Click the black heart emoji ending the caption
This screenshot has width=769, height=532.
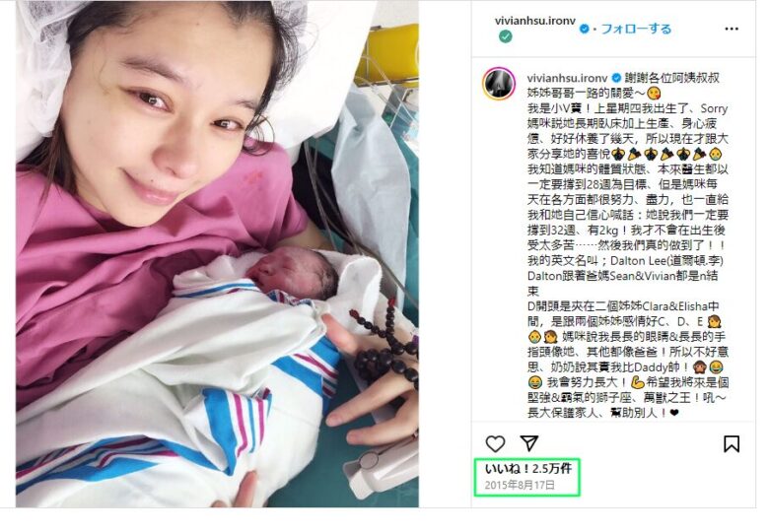tap(674, 413)
